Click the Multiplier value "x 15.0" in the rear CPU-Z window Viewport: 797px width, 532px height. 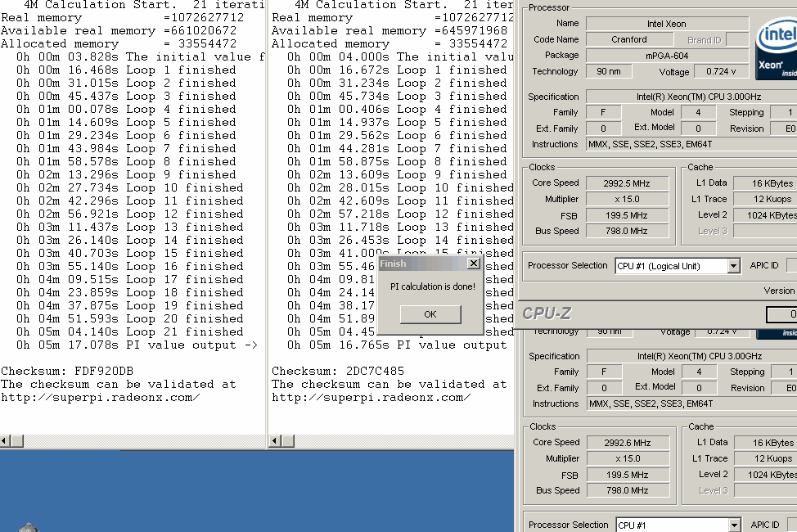click(x=628, y=459)
